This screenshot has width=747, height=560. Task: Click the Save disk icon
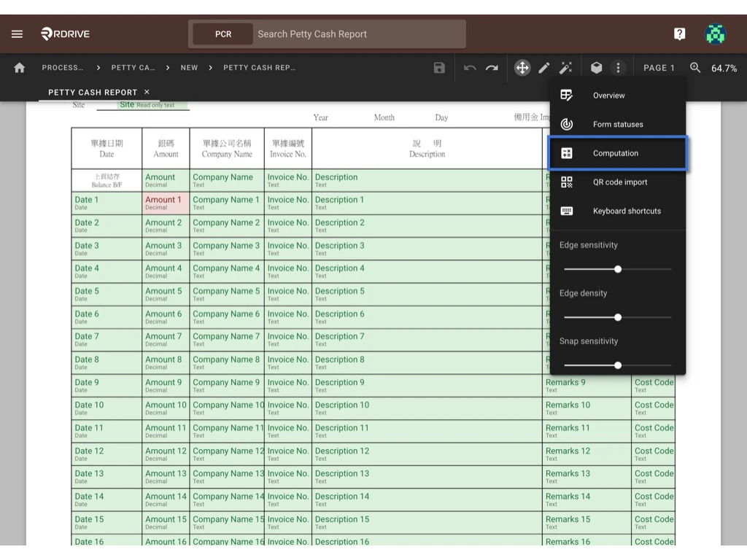tap(439, 68)
